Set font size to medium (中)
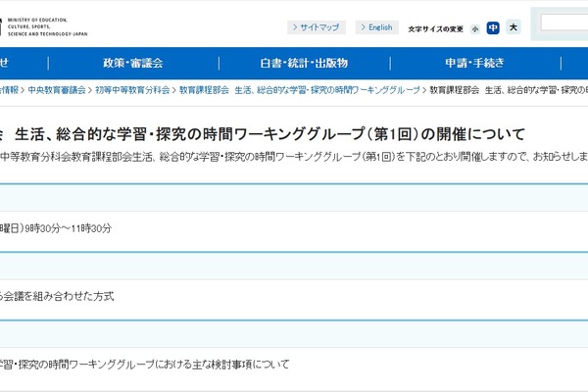 493,27
